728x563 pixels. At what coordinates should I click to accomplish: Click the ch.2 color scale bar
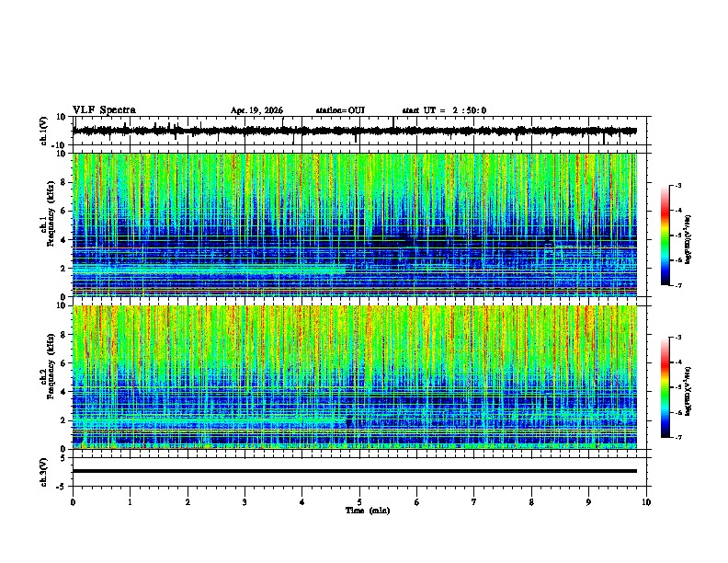tap(665, 387)
